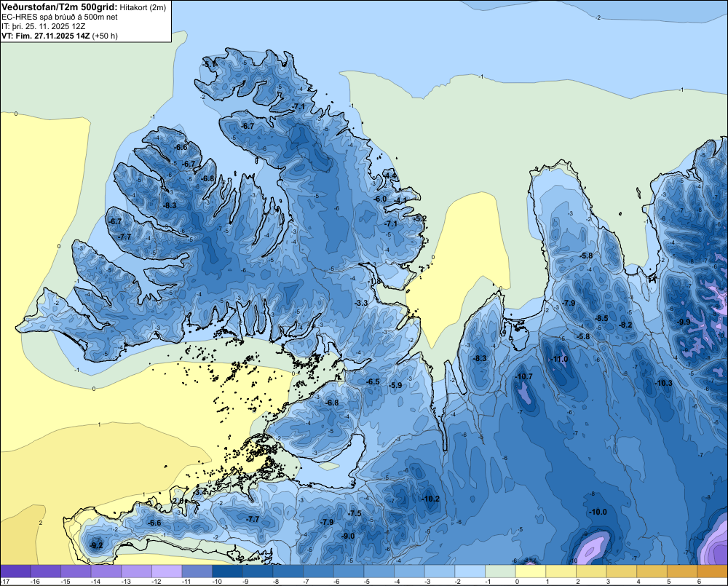The image size is (728, 586).
Task: Click the -7.5 temperature value on map
Action: (355, 513)
